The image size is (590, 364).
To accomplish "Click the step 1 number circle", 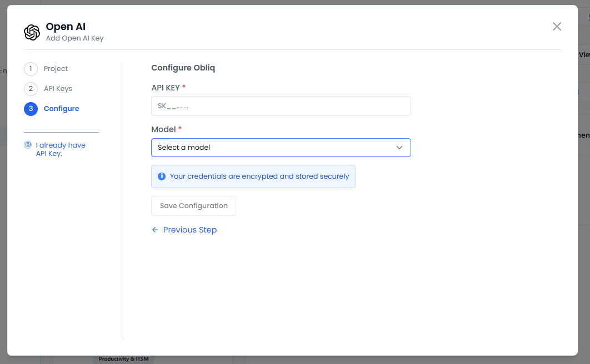I will pyautogui.click(x=31, y=69).
